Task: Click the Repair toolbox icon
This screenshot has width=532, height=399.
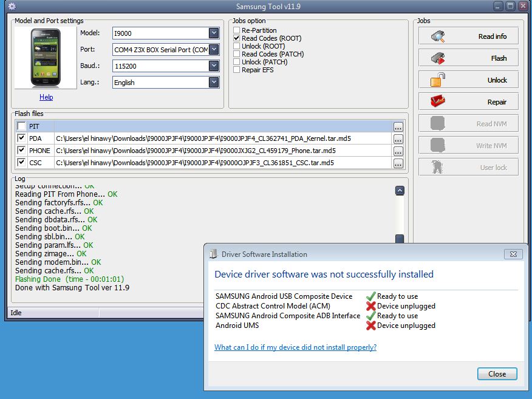Action: pos(438,101)
